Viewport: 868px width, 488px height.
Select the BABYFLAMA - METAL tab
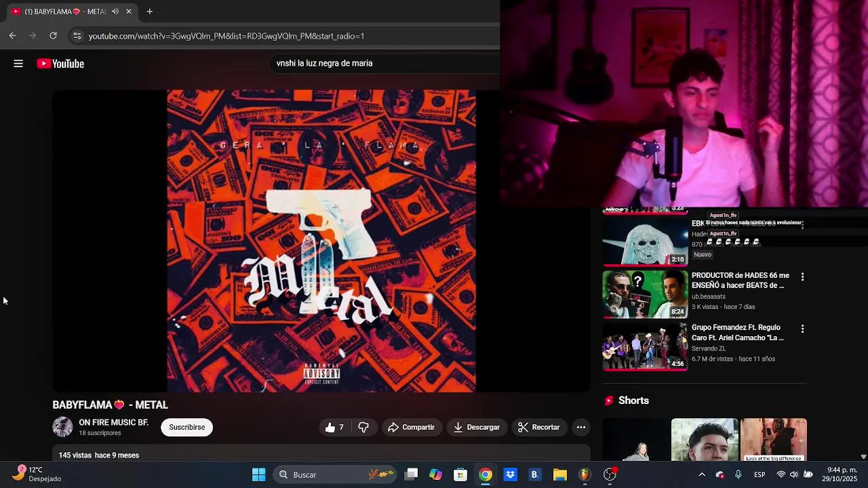[71, 12]
